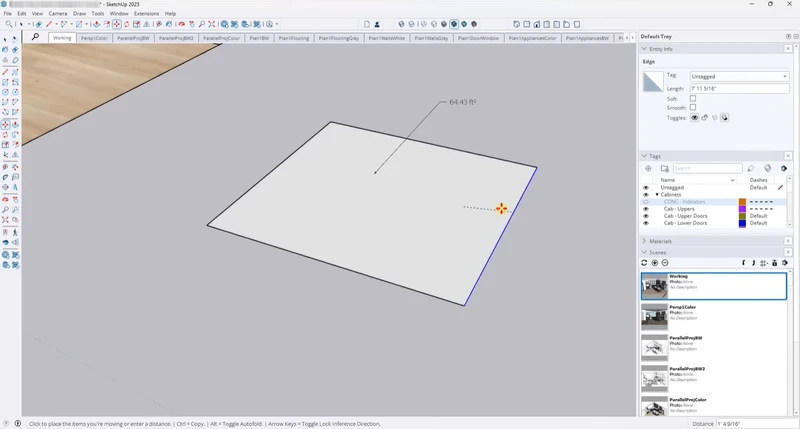Screen dimensions: 800x429
Task: Enable the Soft checkbox in Entity Info
Action: (x=693, y=98)
